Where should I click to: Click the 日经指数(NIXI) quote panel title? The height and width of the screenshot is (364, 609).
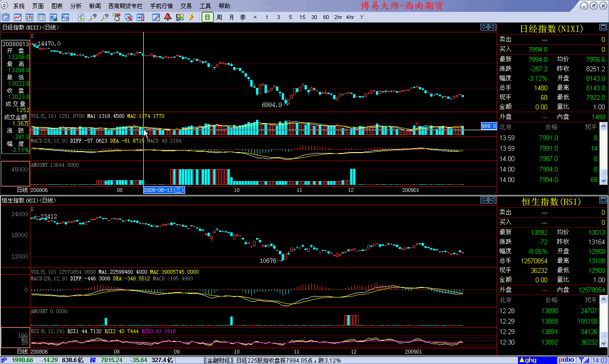point(551,29)
